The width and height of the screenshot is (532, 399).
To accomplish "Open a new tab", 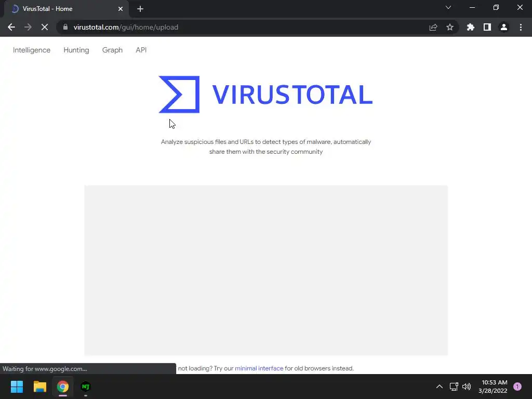I will click(x=140, y=9).
